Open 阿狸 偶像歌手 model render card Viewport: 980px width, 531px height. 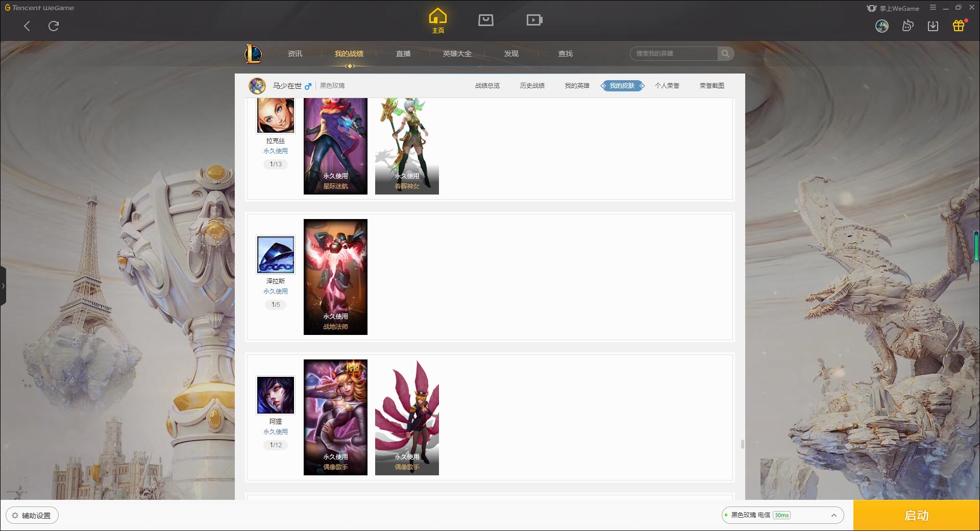tap(407, 418)
